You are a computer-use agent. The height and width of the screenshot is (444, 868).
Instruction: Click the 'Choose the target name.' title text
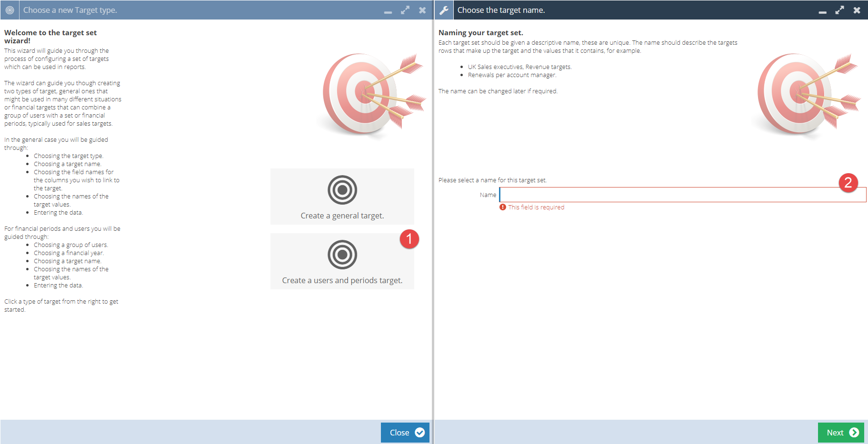(x=501, y=10)
